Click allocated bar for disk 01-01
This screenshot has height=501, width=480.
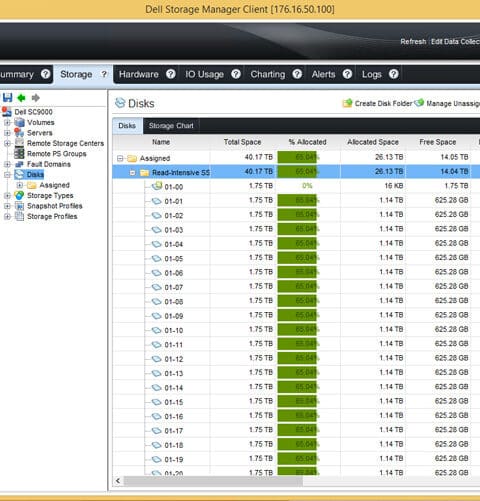coord(297,200)
